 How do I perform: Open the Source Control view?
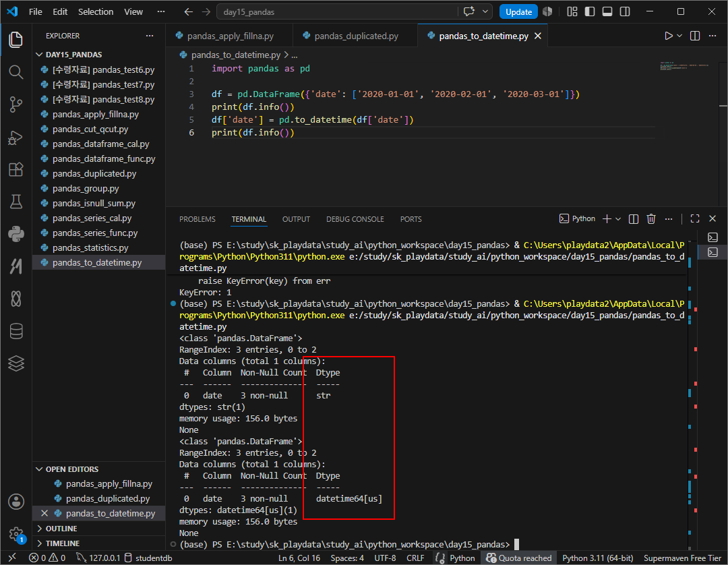(16, 105)
